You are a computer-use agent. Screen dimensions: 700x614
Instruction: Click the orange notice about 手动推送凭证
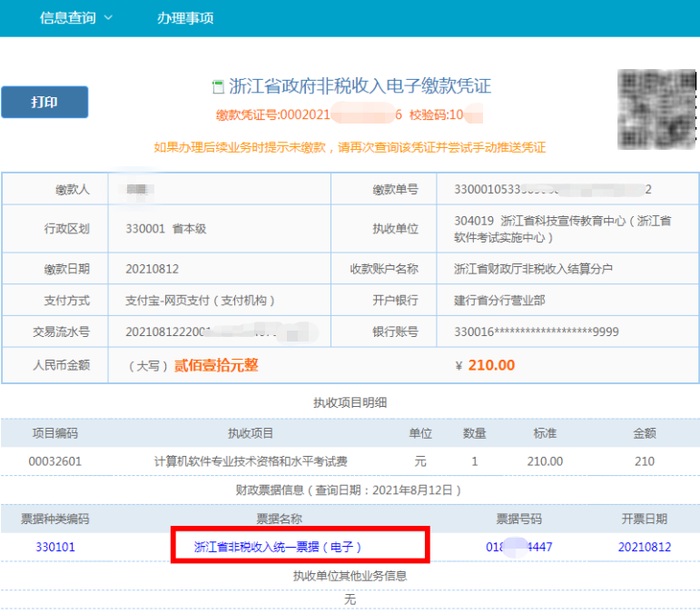coord(350,147)
